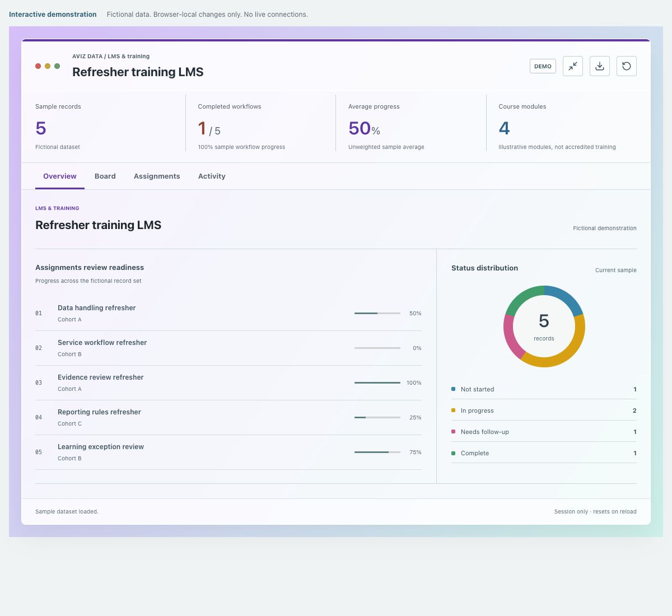
Task: Click the 50% progress bar
Action: click(377, 313)
